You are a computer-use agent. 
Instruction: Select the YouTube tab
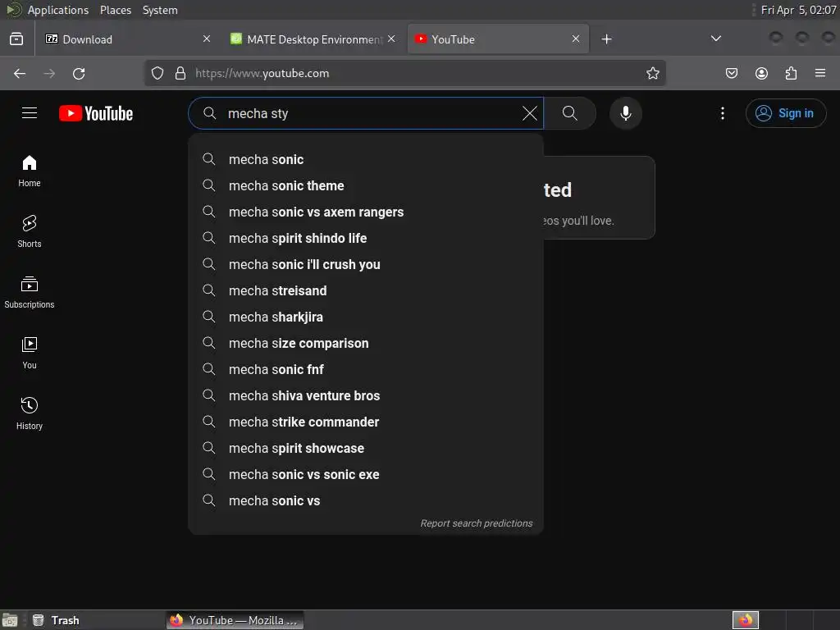click(x=498, y=39)
